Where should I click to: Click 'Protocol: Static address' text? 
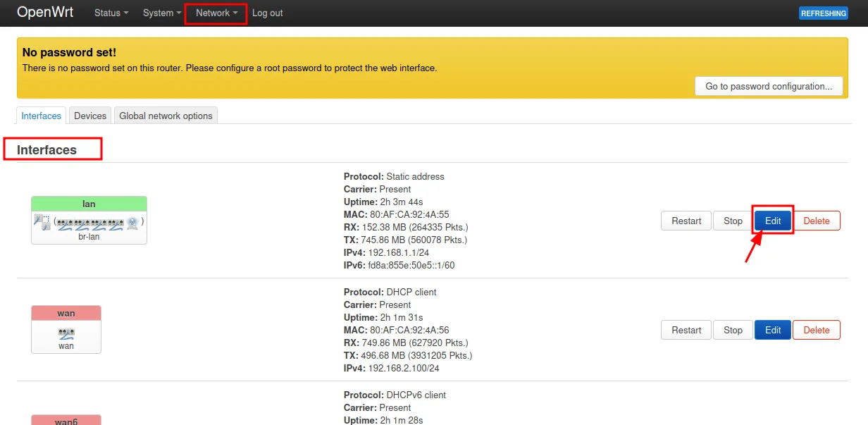pos(394,176)
